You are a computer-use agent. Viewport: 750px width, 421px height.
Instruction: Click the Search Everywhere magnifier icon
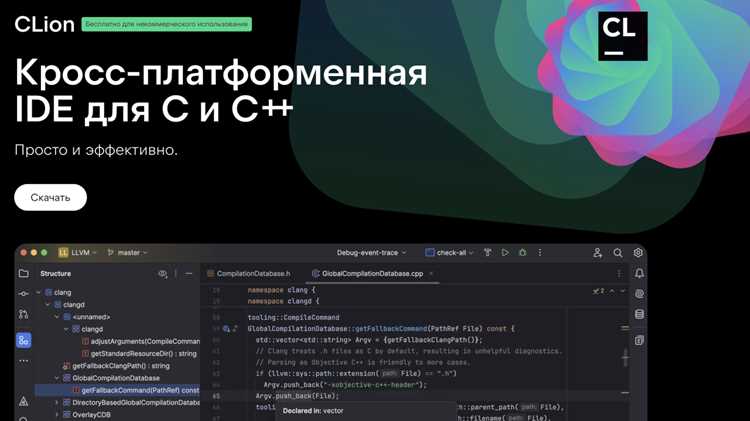(x=618, y=253)
